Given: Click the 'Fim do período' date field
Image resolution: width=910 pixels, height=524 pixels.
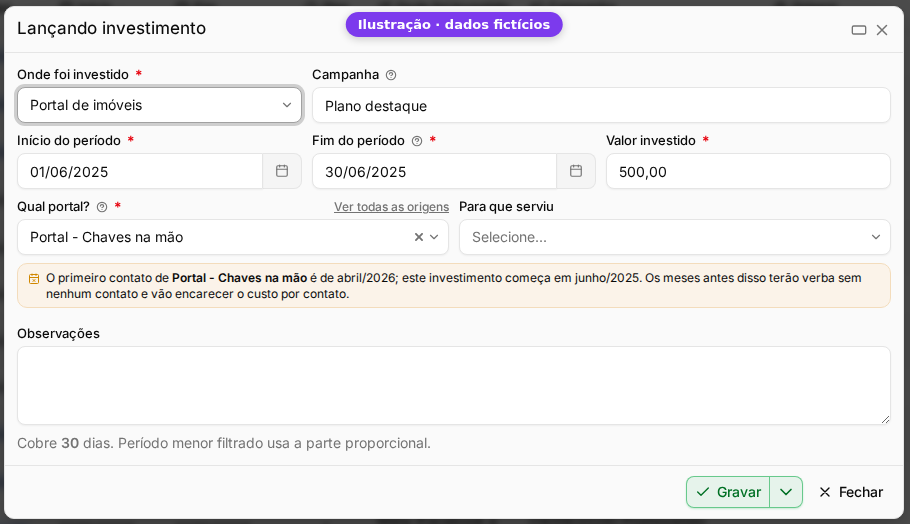Looking at the screenshot, I should pos(434,171).
